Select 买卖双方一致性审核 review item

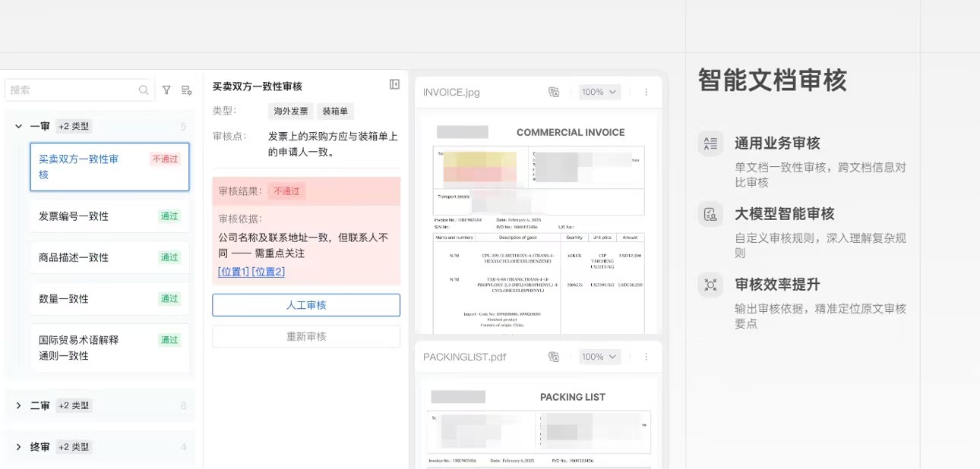pos(109,167)
